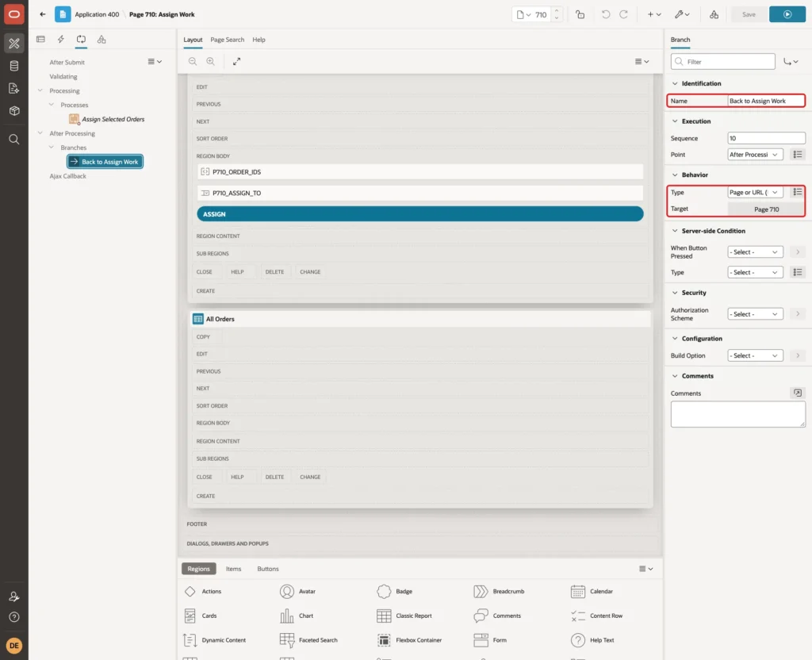
Task: Click the page lock icon in toolbar
Action: [x=580, y=14]
